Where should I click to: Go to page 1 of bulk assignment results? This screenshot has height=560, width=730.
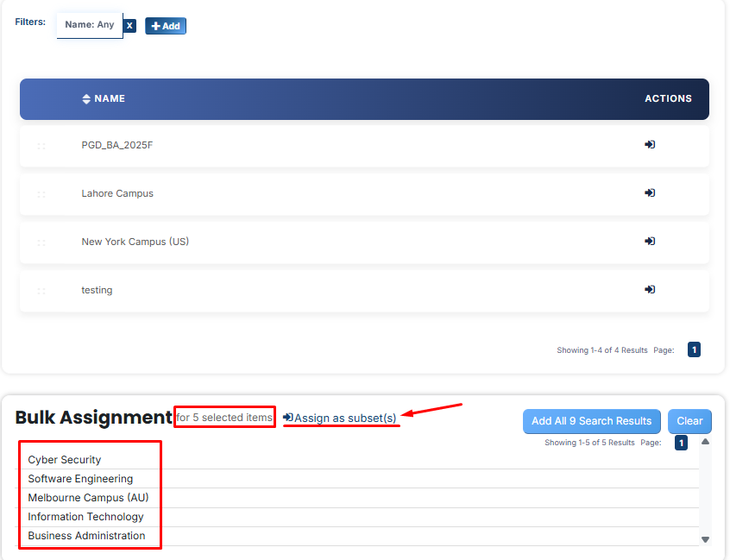click(x=681, y=443)
